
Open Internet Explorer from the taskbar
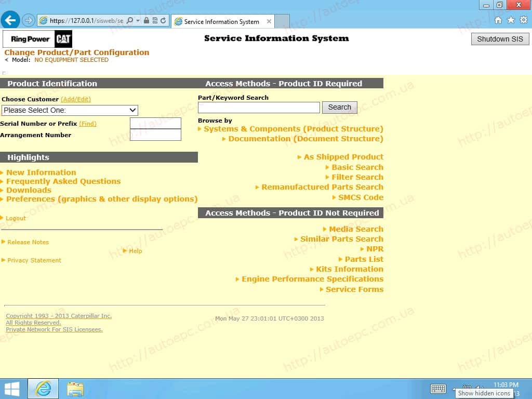(43, 388)
